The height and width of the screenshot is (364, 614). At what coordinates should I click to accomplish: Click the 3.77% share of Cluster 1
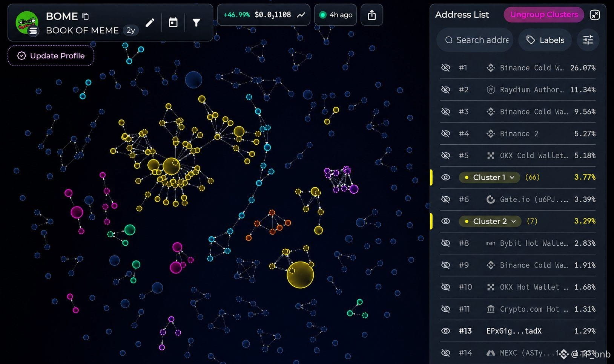pos(585,177)
